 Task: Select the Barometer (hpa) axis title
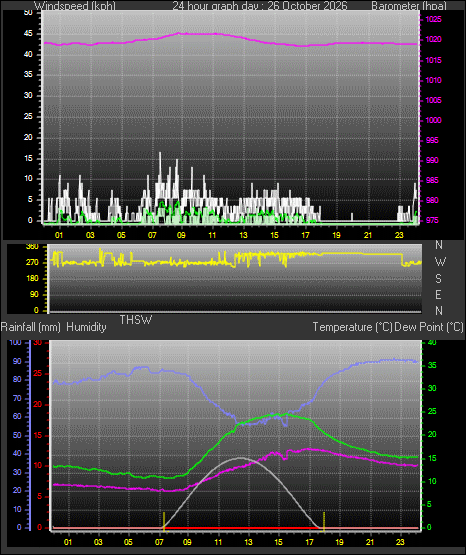click(409, 6)
